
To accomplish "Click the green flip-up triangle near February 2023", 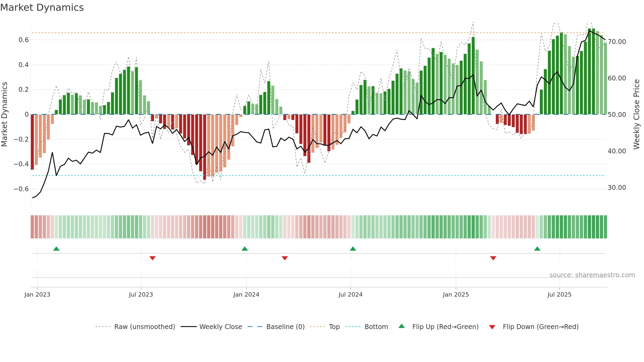I will point(56,249).
